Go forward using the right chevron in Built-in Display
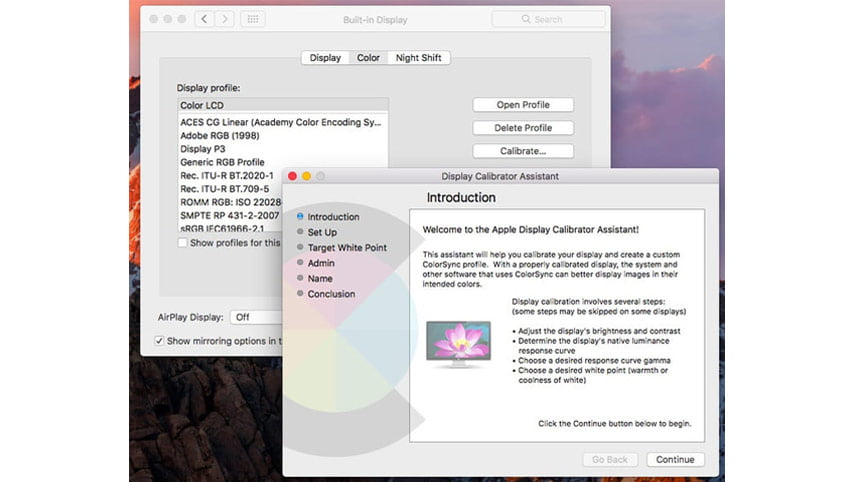The height and width of the screenshot is (482, 856). coord(224,19)
